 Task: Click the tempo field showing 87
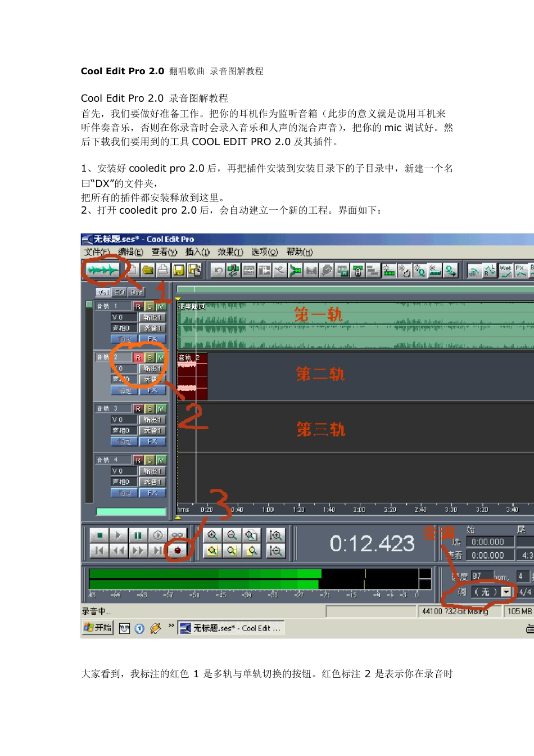(x=482, y=577)
